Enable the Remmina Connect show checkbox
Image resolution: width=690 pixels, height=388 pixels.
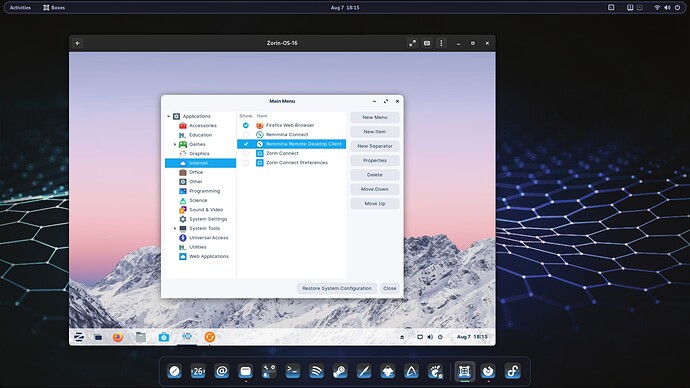coord(246,135)
